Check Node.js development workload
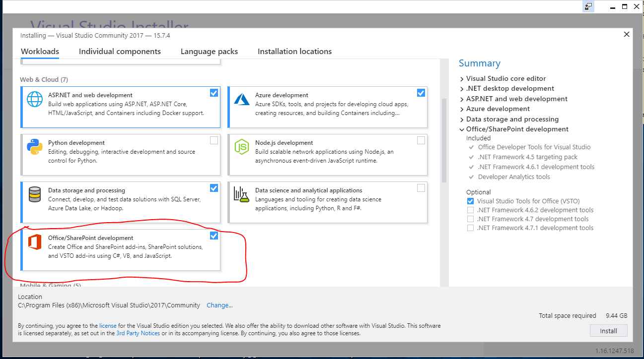The height and width of the screenshot is (359, 644). click(421, 140)
